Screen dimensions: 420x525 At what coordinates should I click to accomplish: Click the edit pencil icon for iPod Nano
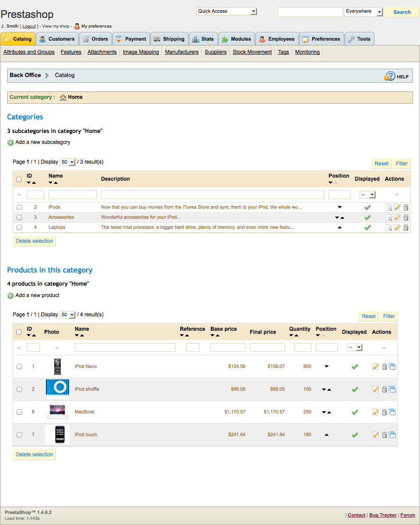pos(375,367)
